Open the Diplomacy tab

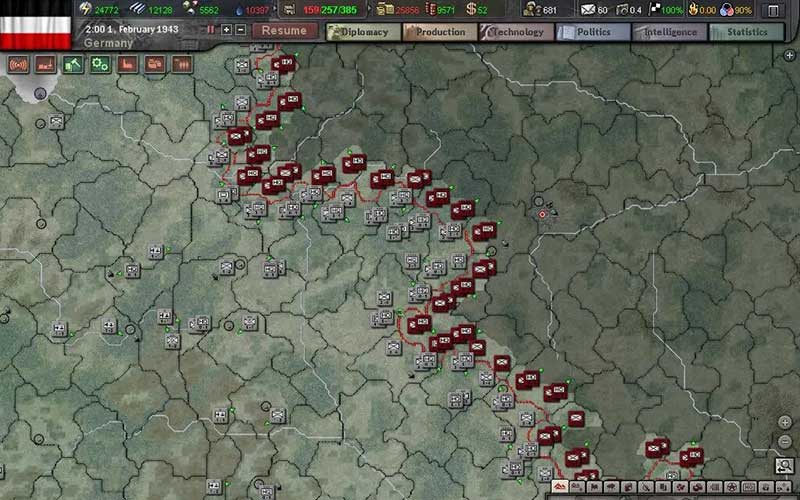point(362,31)
